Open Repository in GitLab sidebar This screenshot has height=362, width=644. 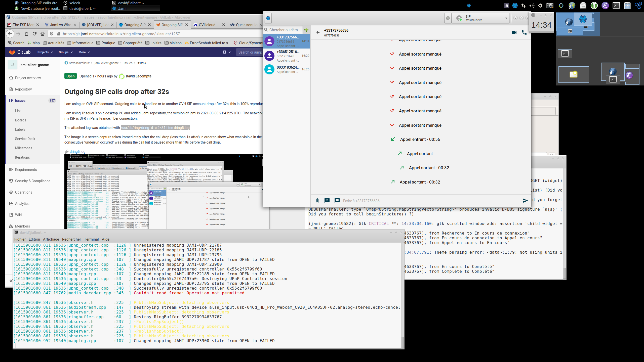pos(23,89)
